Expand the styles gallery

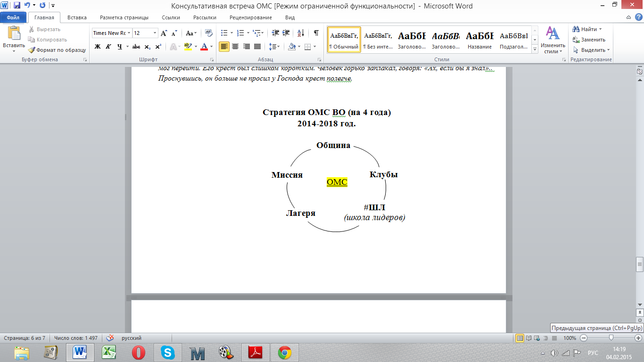pos(535,49)
